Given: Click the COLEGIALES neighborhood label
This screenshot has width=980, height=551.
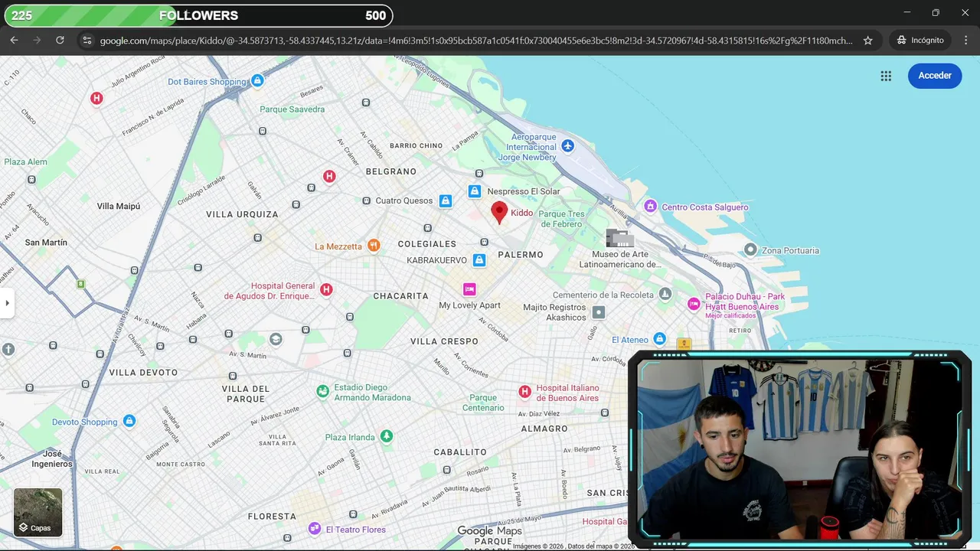Looking at the screenshot, I should [x=427, y=244].
